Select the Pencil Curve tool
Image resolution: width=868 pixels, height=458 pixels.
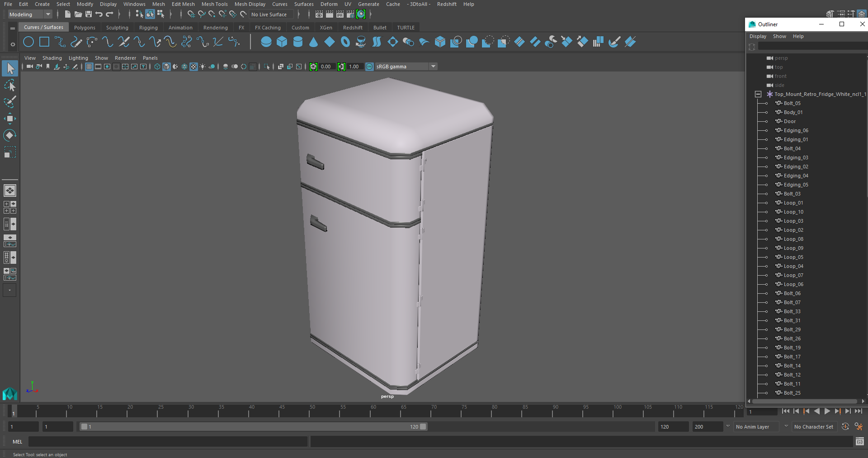(76, 42)
